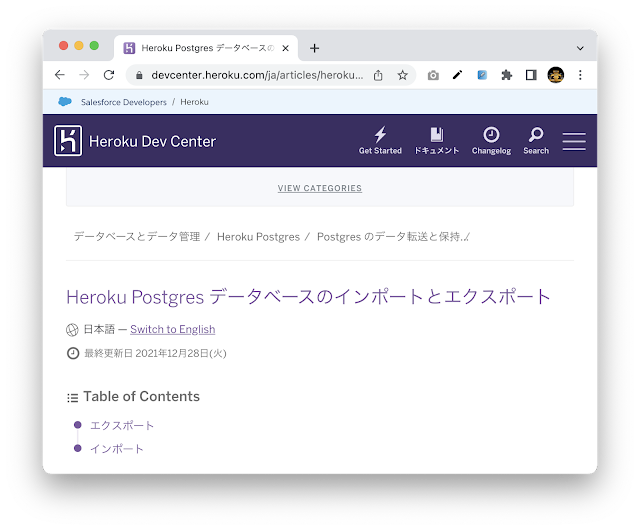The height and width of the screenshot is (530, 640).
Task: Click the pencil extension icon
Action: [458, 75]
